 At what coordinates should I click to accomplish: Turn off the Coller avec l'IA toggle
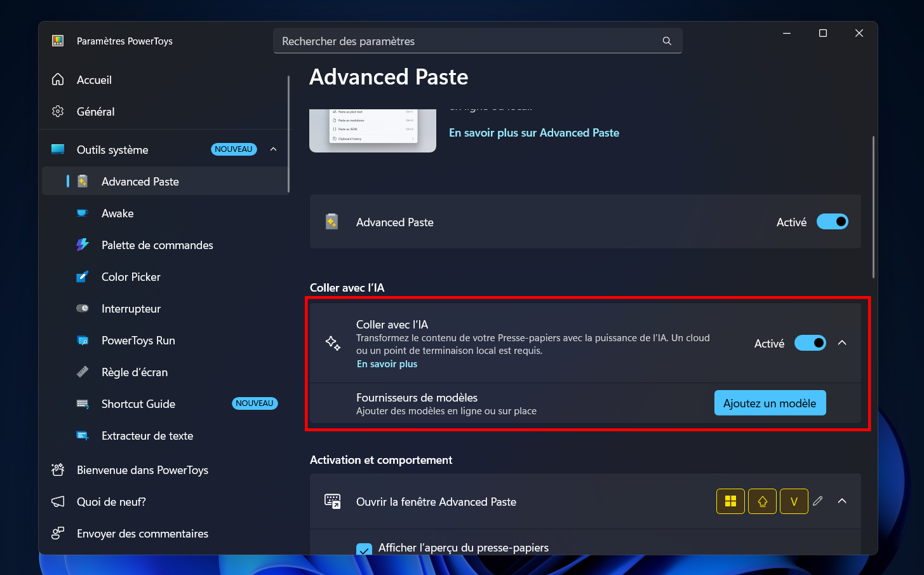click(x=810, y=343)
